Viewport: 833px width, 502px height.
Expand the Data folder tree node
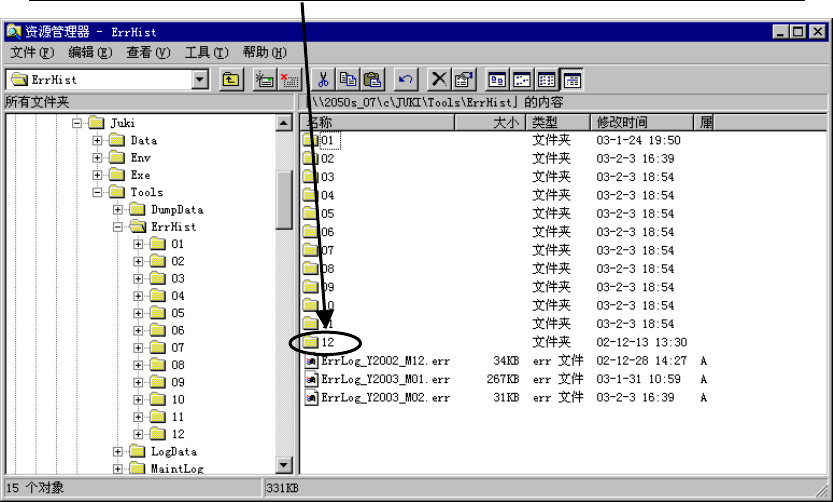pyautogui.click(x=98, y=141)
